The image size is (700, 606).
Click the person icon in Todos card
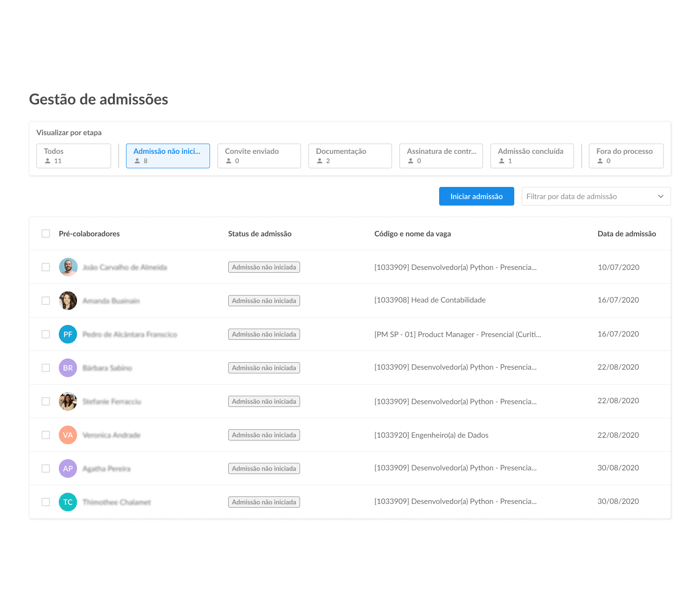47,161
